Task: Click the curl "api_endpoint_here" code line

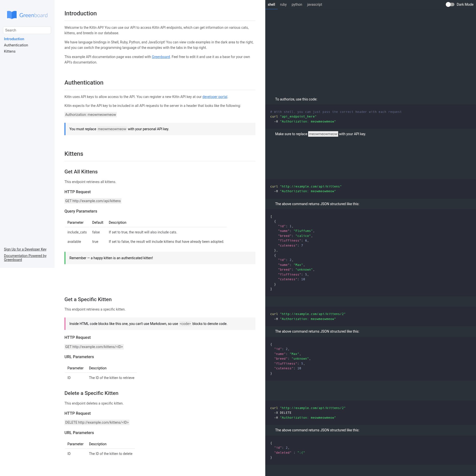Action: click(293, 117)
